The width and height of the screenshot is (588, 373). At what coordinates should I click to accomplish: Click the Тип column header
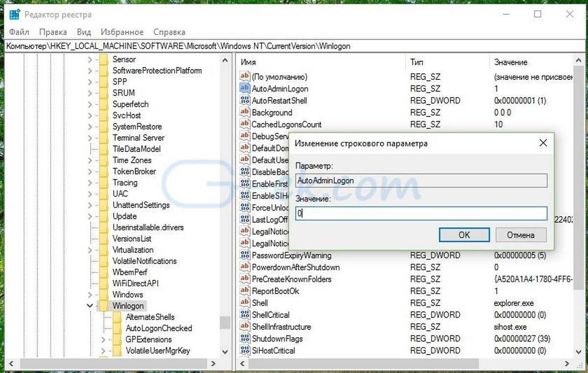(x=417, y=62)
